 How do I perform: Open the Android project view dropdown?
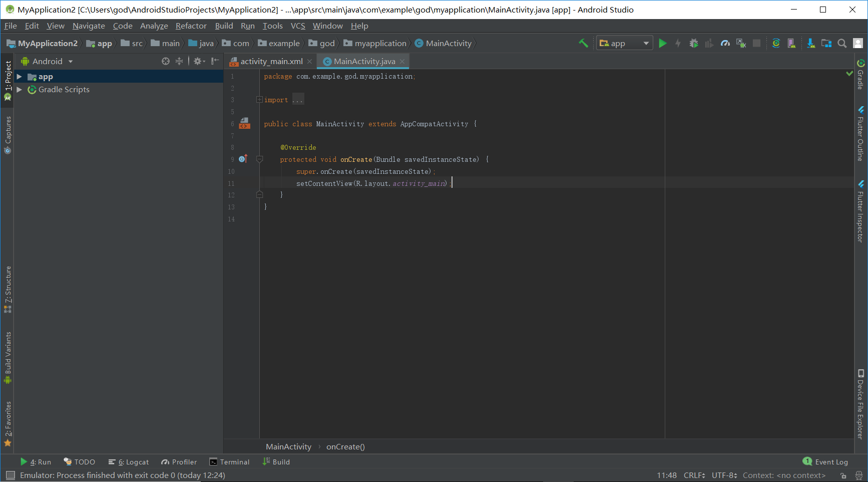47,61
